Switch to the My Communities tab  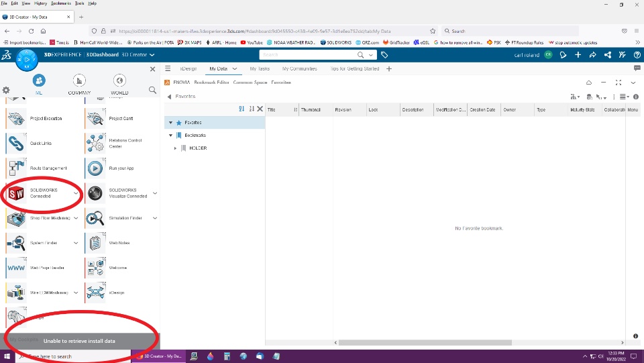[x=299, y=68]
